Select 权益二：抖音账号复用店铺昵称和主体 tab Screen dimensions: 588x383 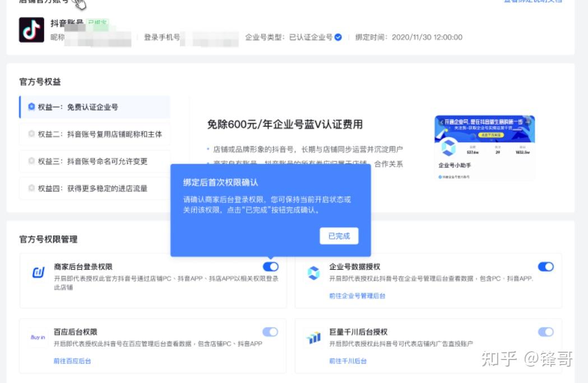tap(95, 134)
